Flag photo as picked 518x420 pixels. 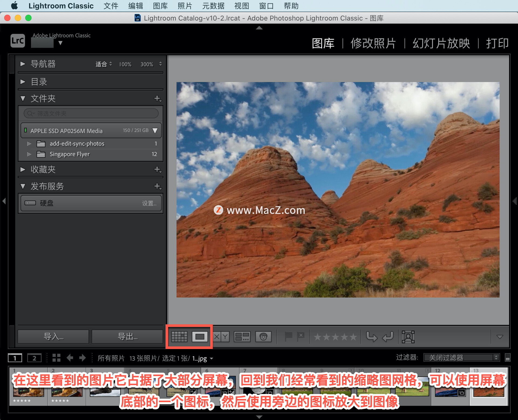tap(288, 336)
